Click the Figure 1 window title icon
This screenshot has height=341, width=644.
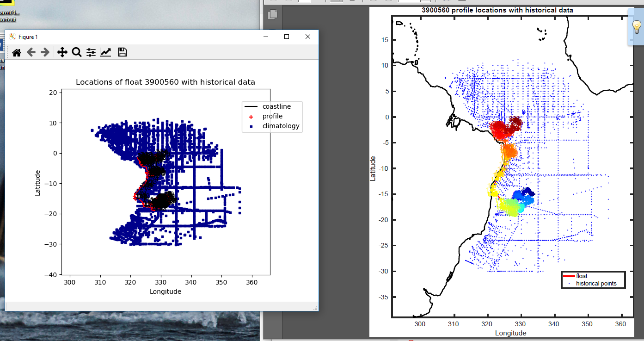click(12, 37)
